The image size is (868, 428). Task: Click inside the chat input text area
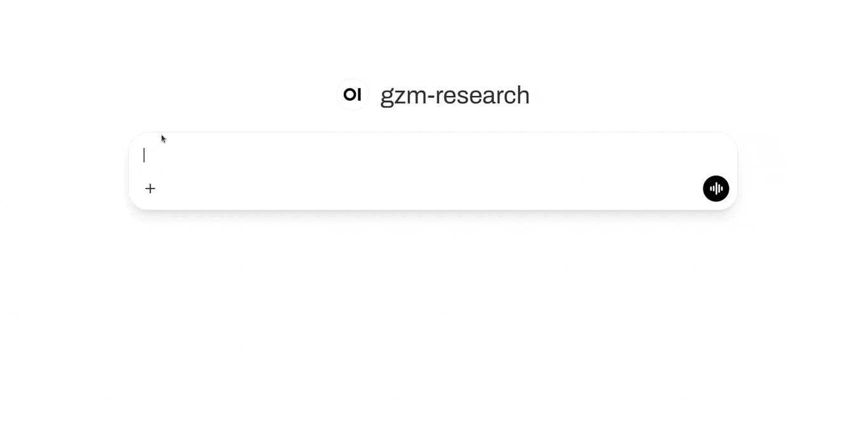419,156
